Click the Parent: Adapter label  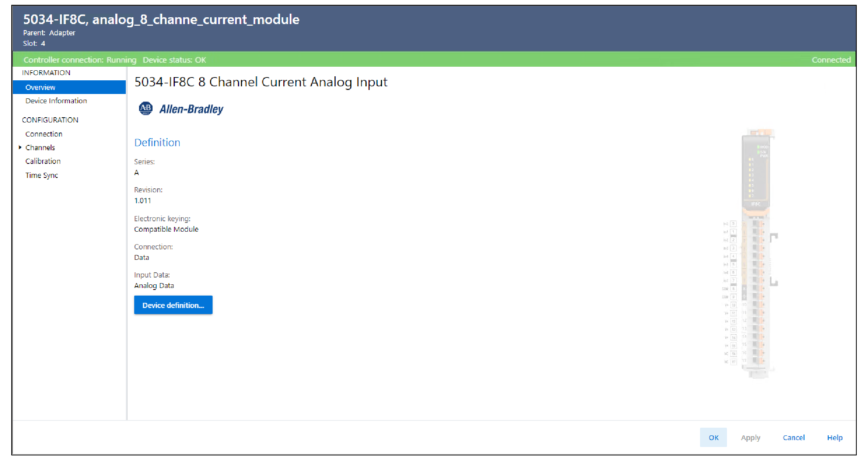(49, 33)
